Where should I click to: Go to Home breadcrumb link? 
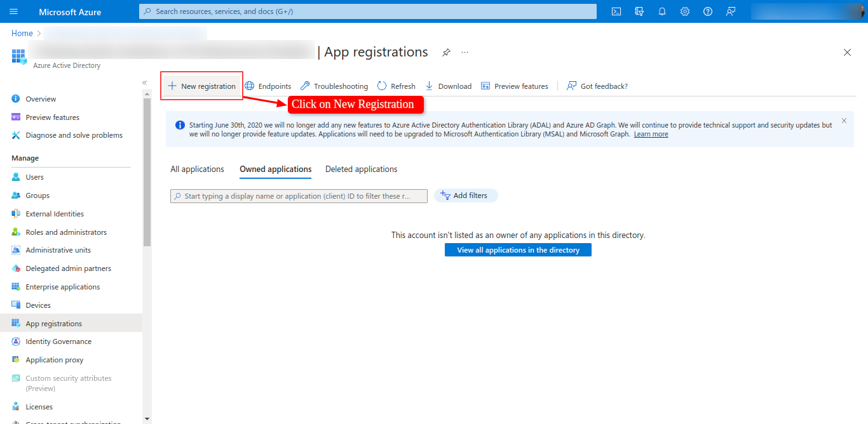pyautogui.click(x=22, y=33)
